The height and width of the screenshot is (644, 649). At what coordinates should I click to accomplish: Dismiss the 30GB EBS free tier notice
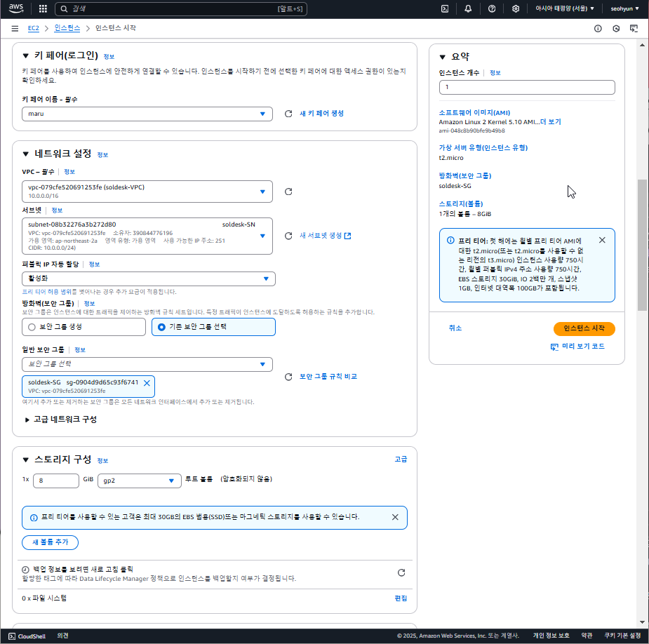coord(395,517)
